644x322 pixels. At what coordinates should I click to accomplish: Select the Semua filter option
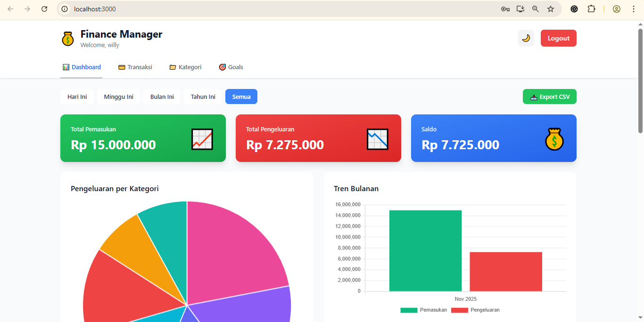[241, 97]
